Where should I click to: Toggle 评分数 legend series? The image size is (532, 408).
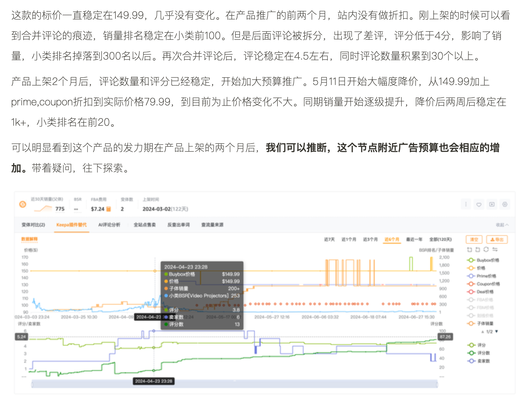click(479, 353)
